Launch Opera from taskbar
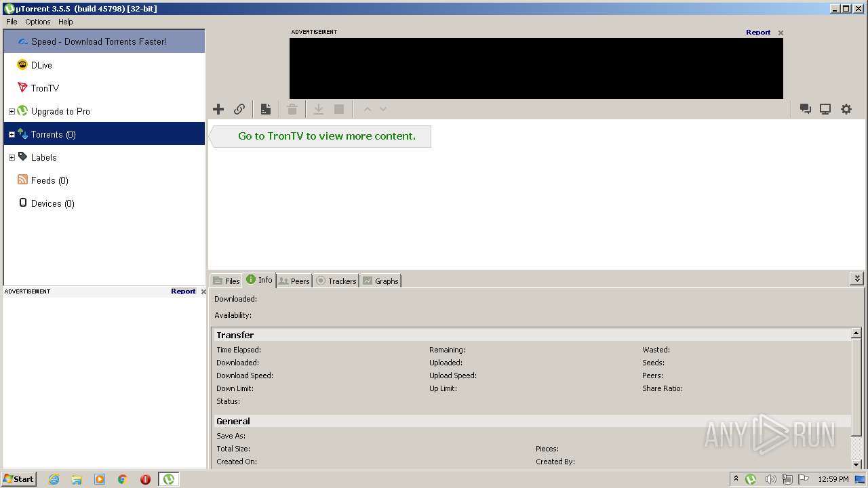Screen dimensions: 868x488 [x=145, y=479]
